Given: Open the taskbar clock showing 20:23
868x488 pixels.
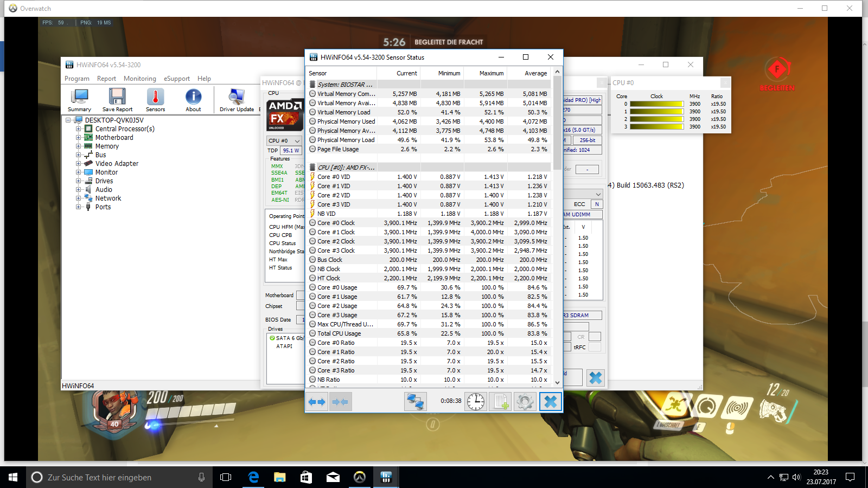Looking at the screenshot, I should tap(821, 477).
